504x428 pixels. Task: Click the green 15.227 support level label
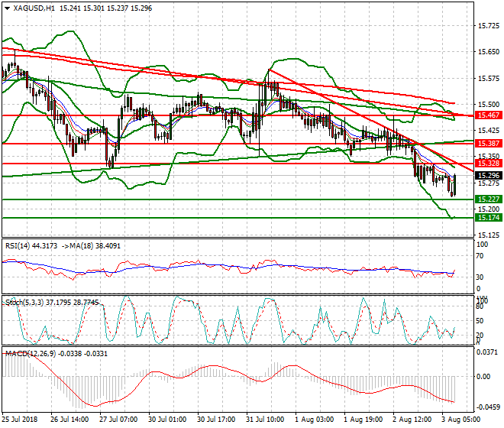pyautogui.click(x=489, y=199)
